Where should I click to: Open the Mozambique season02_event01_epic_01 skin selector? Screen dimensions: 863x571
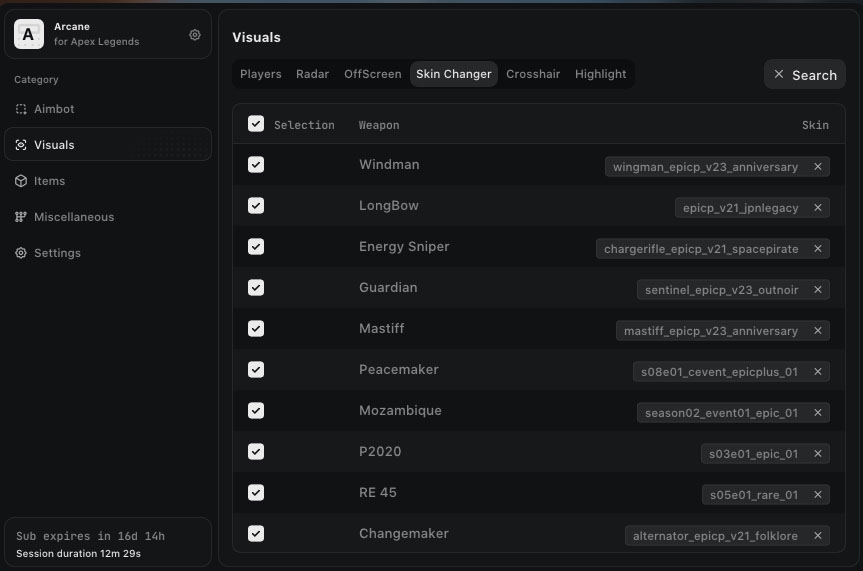pyautogui.click(x=720, y=413)
